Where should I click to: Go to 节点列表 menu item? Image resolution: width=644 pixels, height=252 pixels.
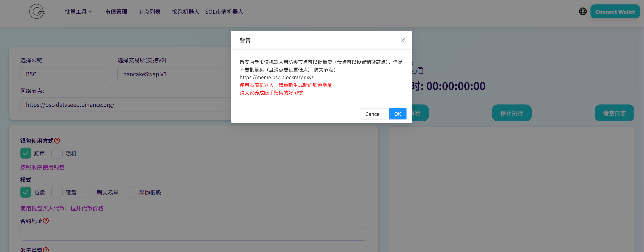coord(149,12)
